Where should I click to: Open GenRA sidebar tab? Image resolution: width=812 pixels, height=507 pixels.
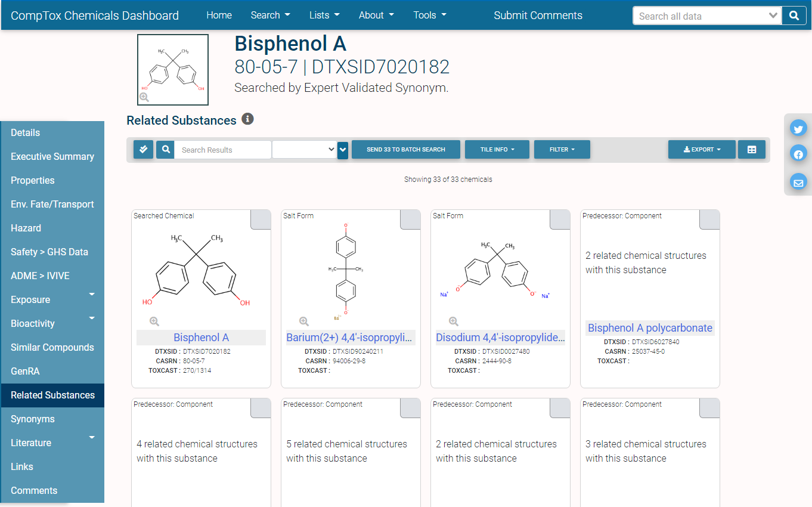click(52, 372)
